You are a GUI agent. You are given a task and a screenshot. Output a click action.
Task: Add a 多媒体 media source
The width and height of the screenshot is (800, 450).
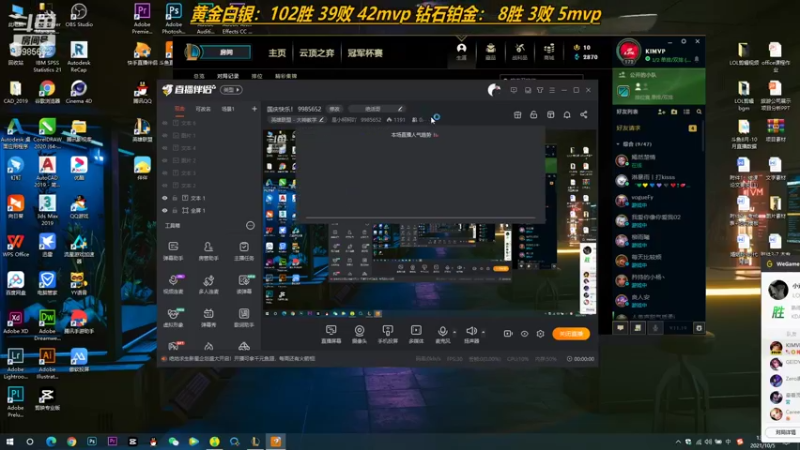pos(416,334)
